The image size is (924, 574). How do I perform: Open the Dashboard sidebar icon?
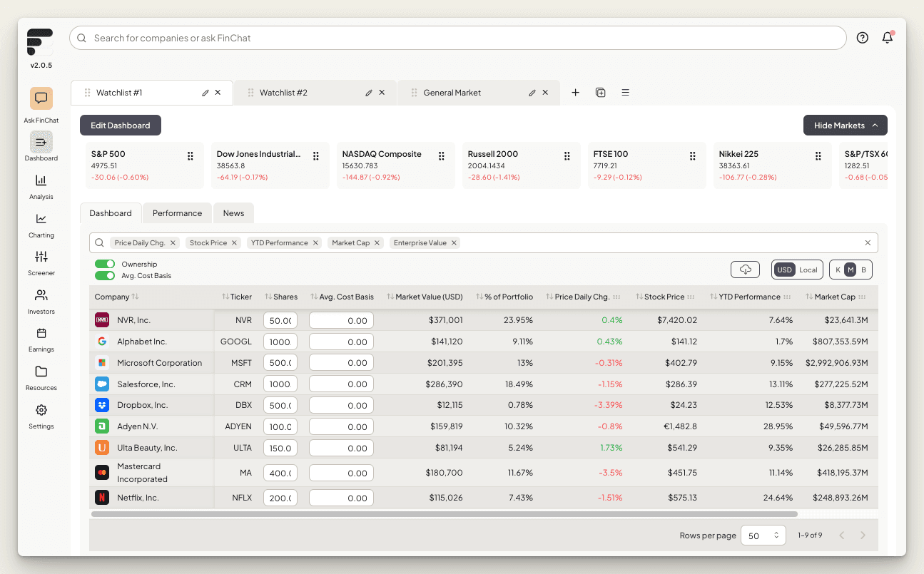point(41,142)
